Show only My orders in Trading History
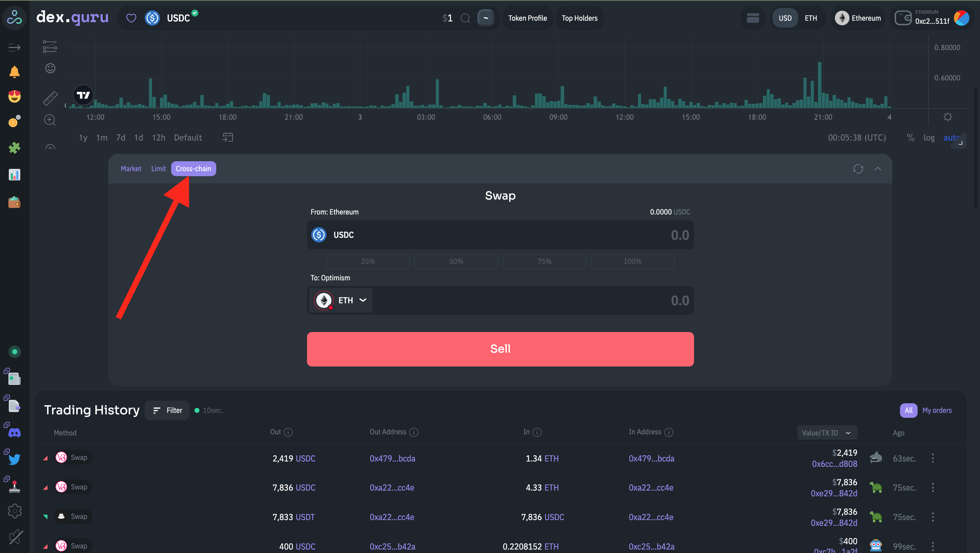 point(937,410)
